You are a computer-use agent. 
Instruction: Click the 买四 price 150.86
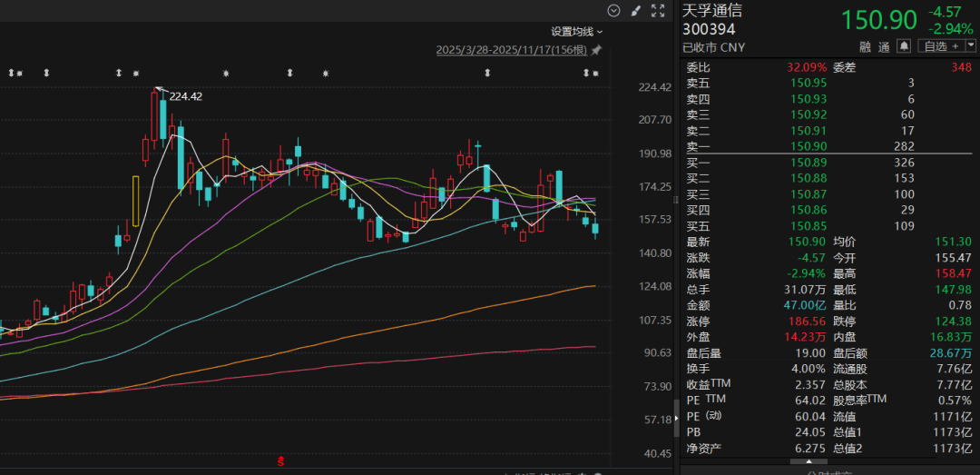tap(808, 211)
